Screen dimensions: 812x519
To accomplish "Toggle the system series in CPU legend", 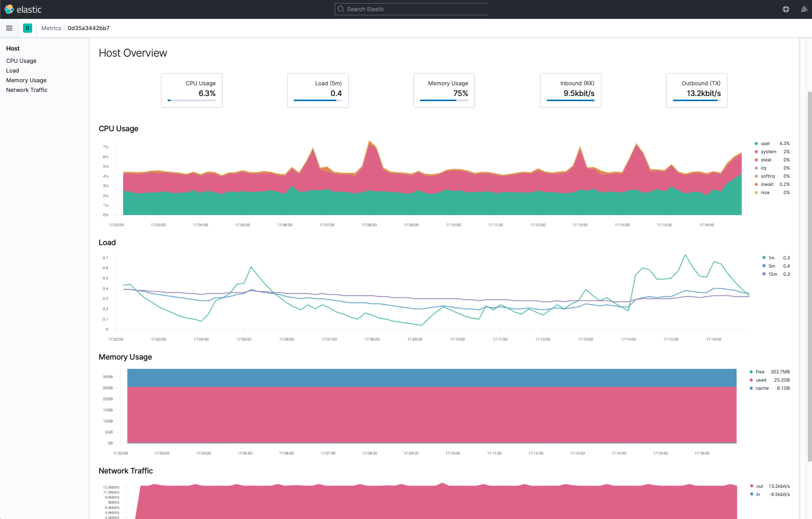I will [768, 152].
